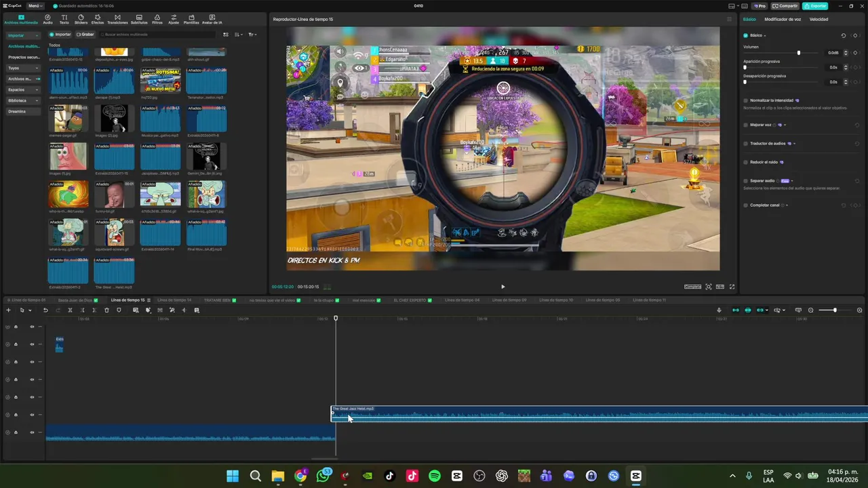Open TikTok from the taskbar
This screenshot has width=868, height=488.
(x=390, y=476)
